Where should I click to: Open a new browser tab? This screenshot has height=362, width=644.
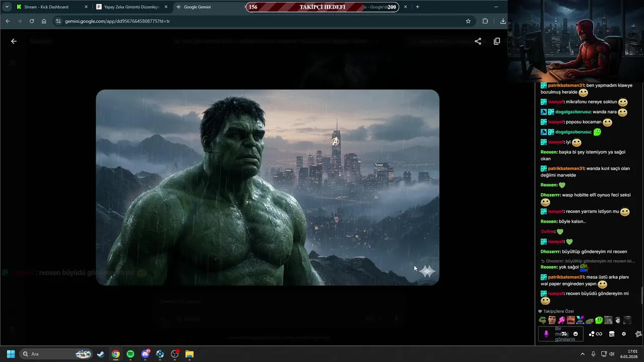[x=417, y=7]
